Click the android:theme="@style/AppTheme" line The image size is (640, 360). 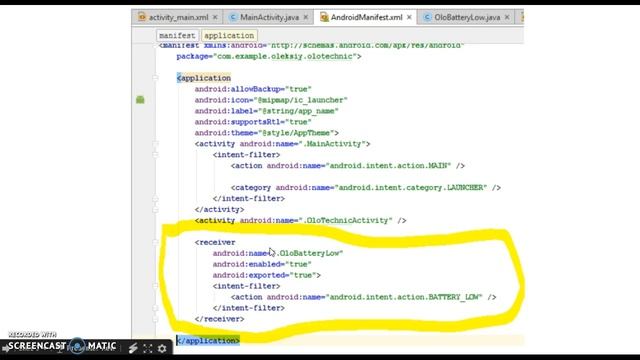tap(267, 133)
